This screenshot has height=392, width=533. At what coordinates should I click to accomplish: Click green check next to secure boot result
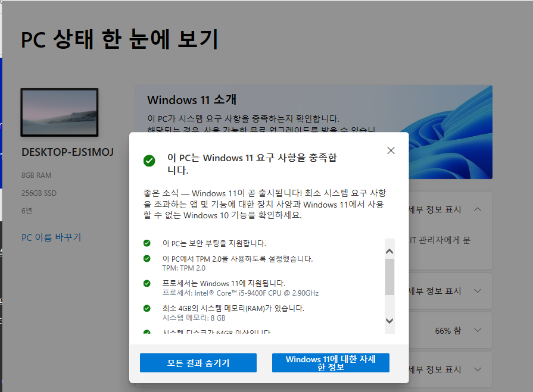[x=147, y=243]
